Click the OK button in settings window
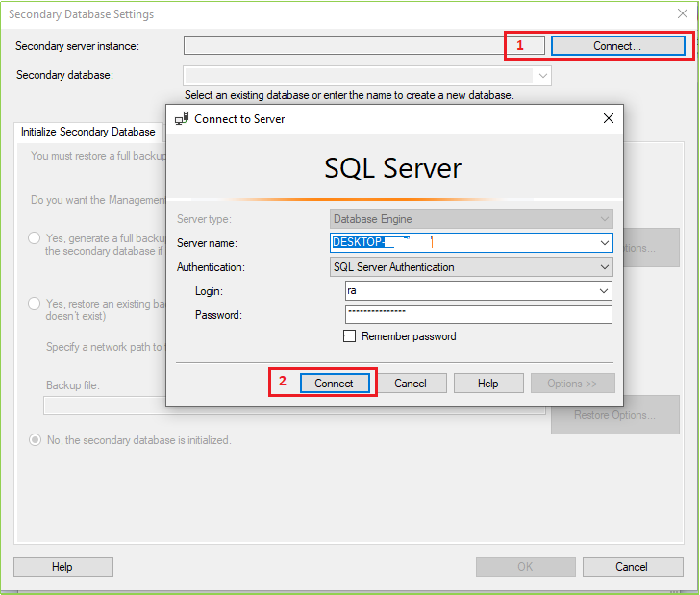Screen dimensions: 700x595 point(525,567)
